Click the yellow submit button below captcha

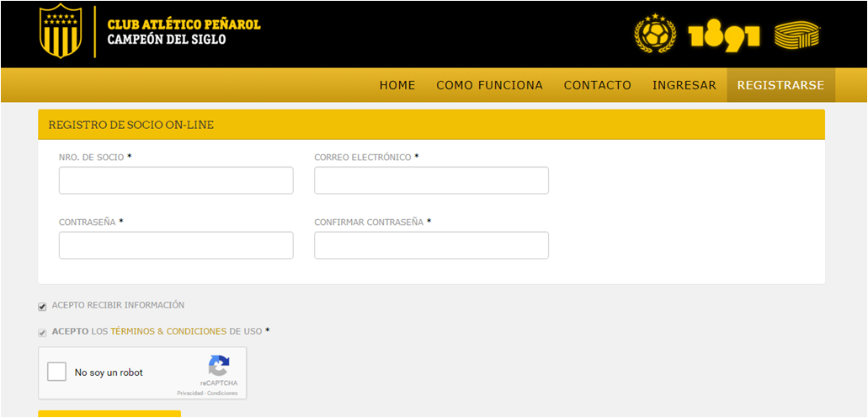point(109,414)
